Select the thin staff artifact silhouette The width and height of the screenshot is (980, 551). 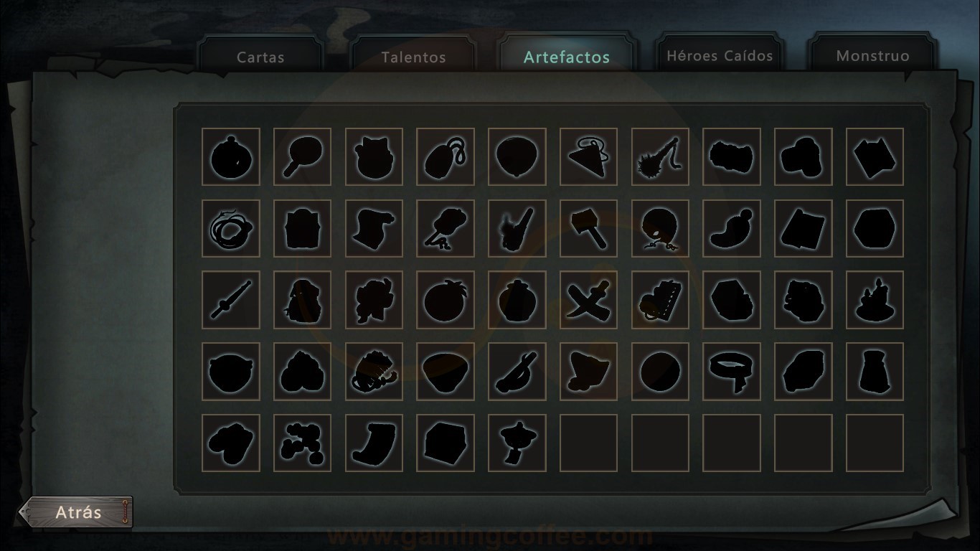tap(230, 300)
